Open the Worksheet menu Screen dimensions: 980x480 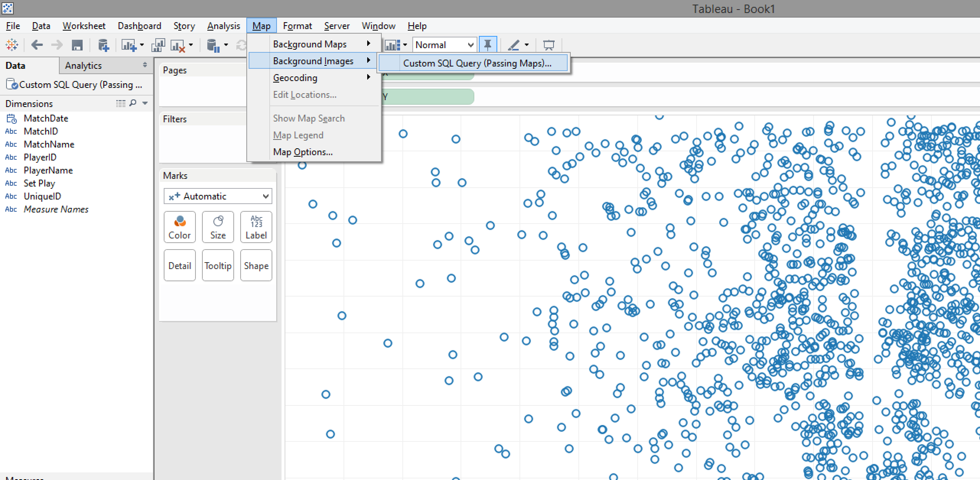[x=84, y=26]
